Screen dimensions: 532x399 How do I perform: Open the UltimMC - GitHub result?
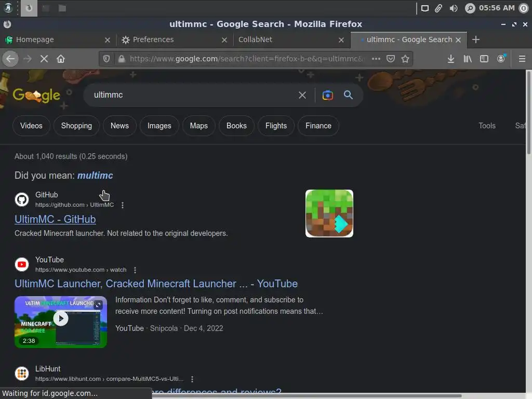coord(55,220)
